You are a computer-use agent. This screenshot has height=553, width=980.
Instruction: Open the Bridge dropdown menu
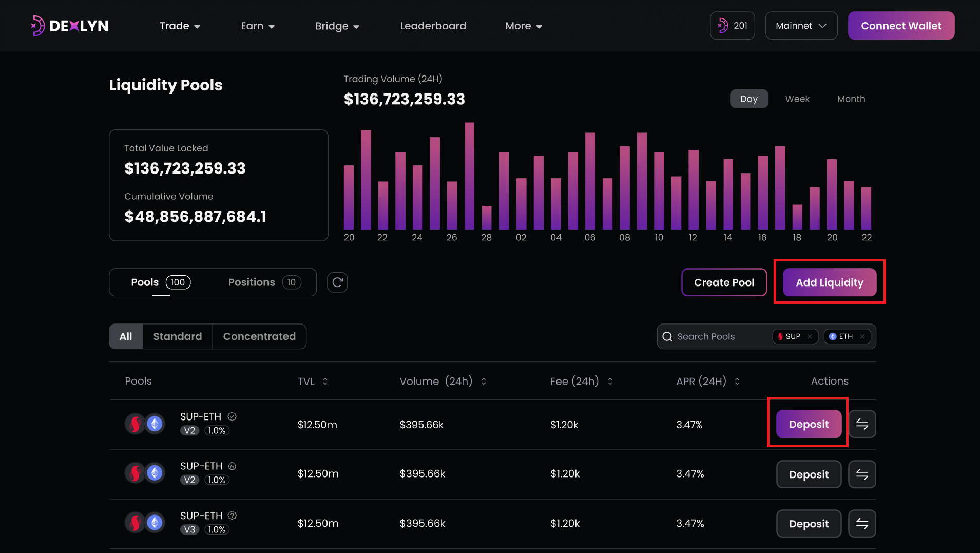(337, 26)
